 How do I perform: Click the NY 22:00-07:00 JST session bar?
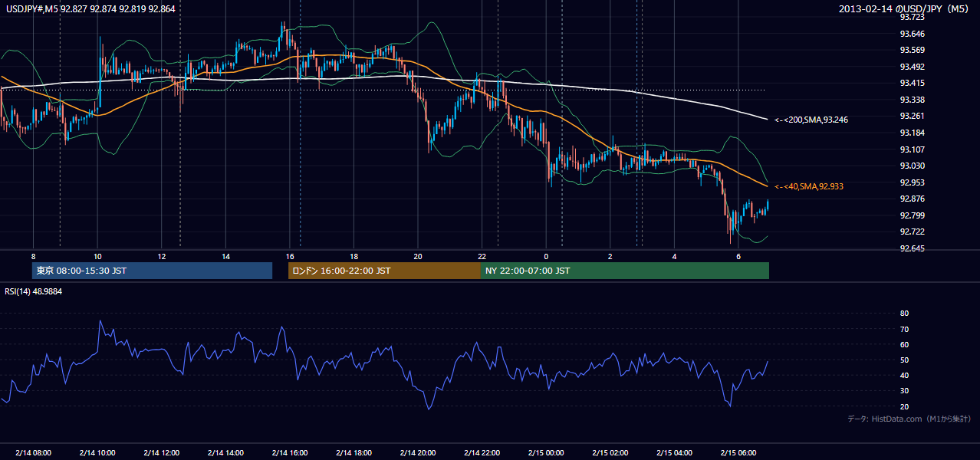[x=625, y=271]
